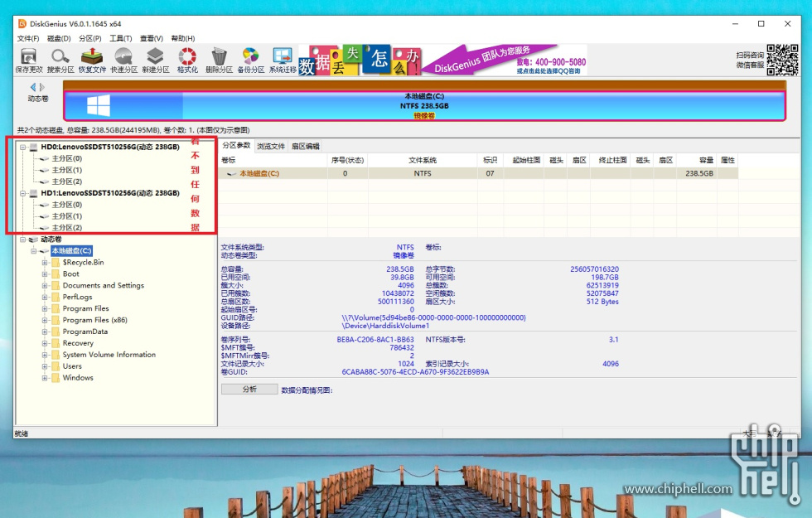Click the Windows folder icon in tree
Screen dimensions: 812x518
point(55,378)
